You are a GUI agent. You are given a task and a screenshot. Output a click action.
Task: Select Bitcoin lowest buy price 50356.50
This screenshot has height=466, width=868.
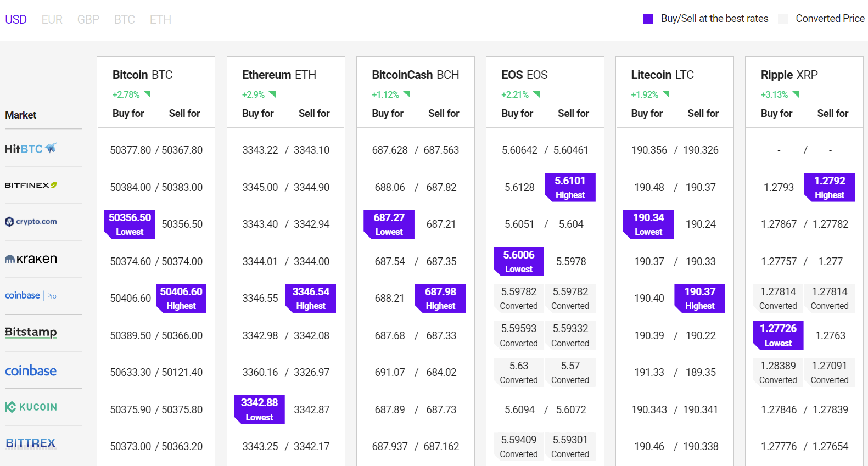pyautogui.click(x=130, y=224)
